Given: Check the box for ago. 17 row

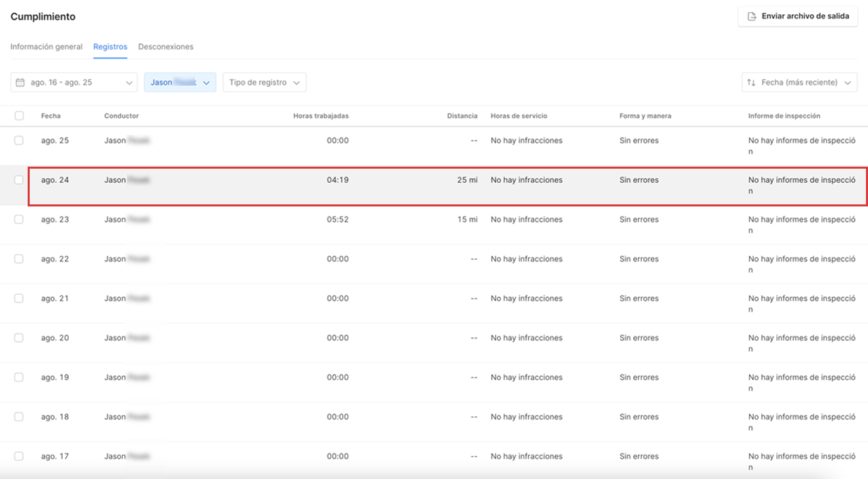Looking at the screenshot, I should tap(19, 456).
